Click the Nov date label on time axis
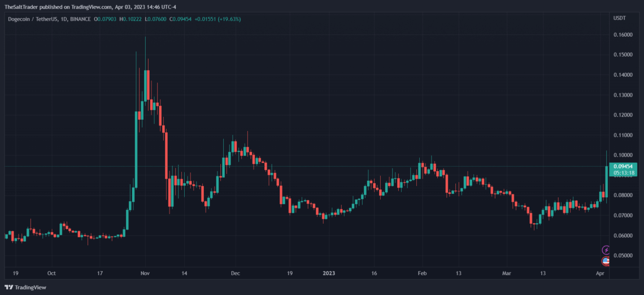 (x=145, y=273)
